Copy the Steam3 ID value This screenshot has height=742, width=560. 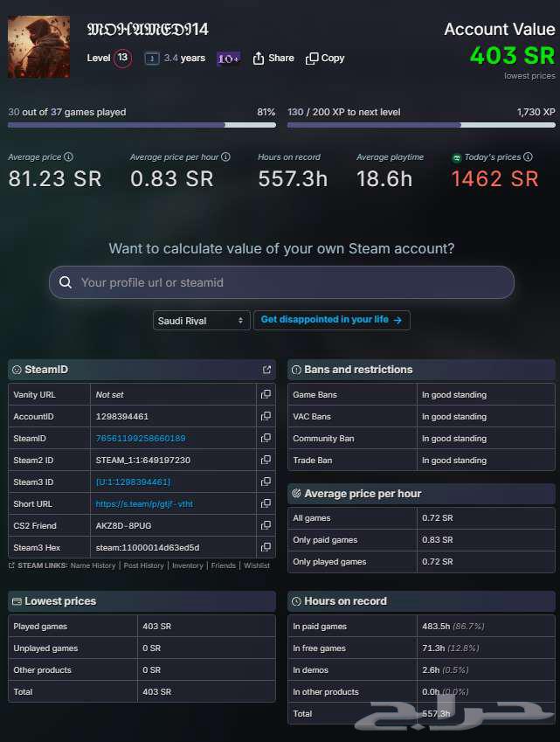[x=266, y=482]
